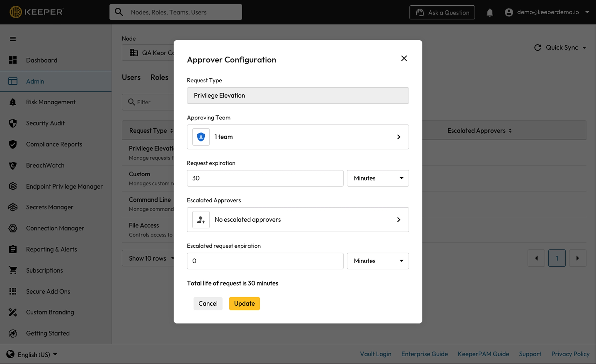Open Custom Branding from the sidebar

coord(50,312)
